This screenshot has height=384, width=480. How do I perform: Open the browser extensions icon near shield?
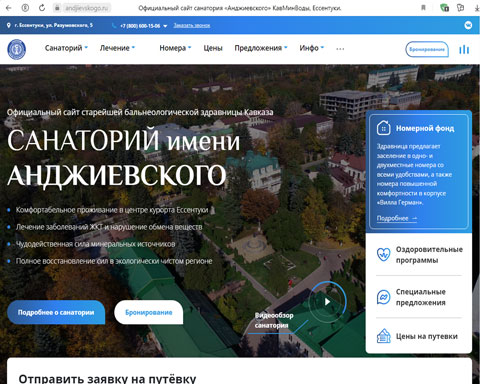[x=461, y=8]
